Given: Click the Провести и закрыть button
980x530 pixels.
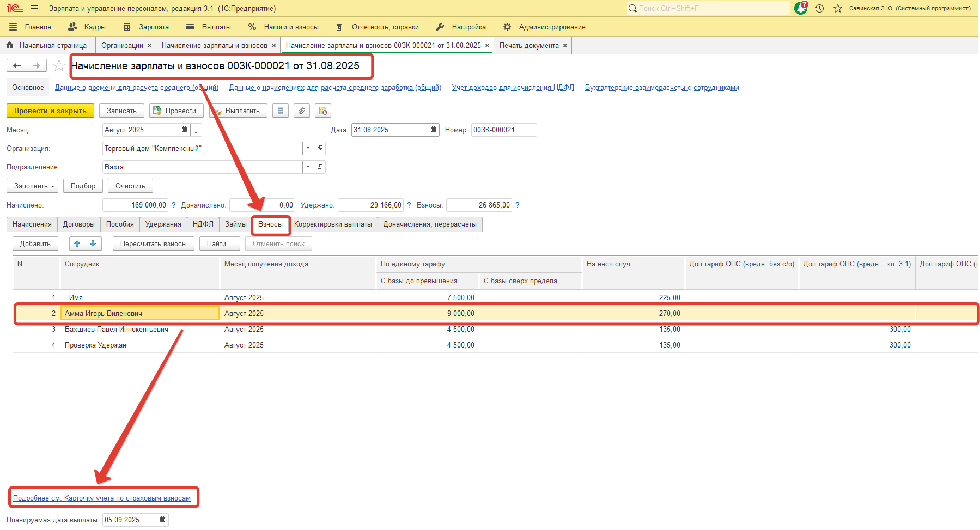Looking at the screenshot, I should tap(50, 111).
